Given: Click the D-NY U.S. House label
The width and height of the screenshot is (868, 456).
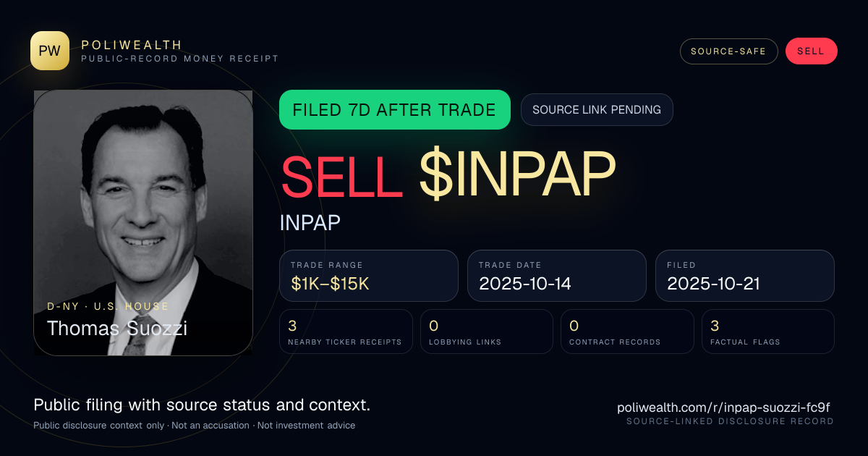Looking at the screenshot, I should tap(108, 306).
